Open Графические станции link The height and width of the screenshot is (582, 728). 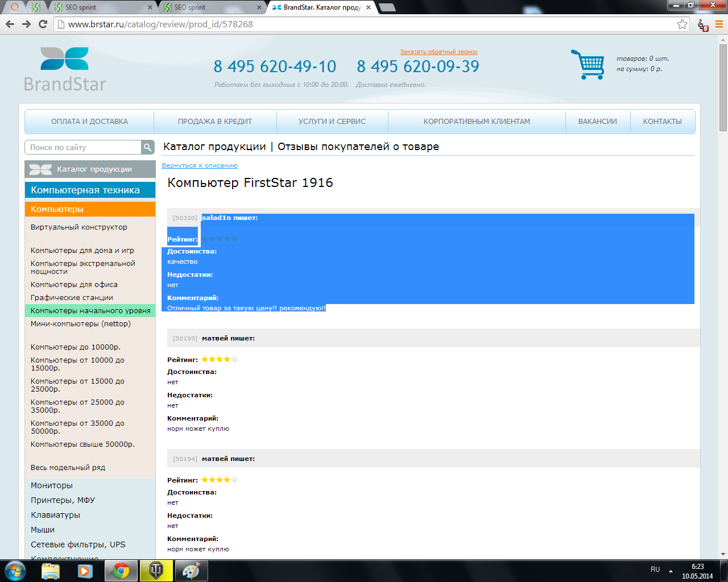coord(72,297)
